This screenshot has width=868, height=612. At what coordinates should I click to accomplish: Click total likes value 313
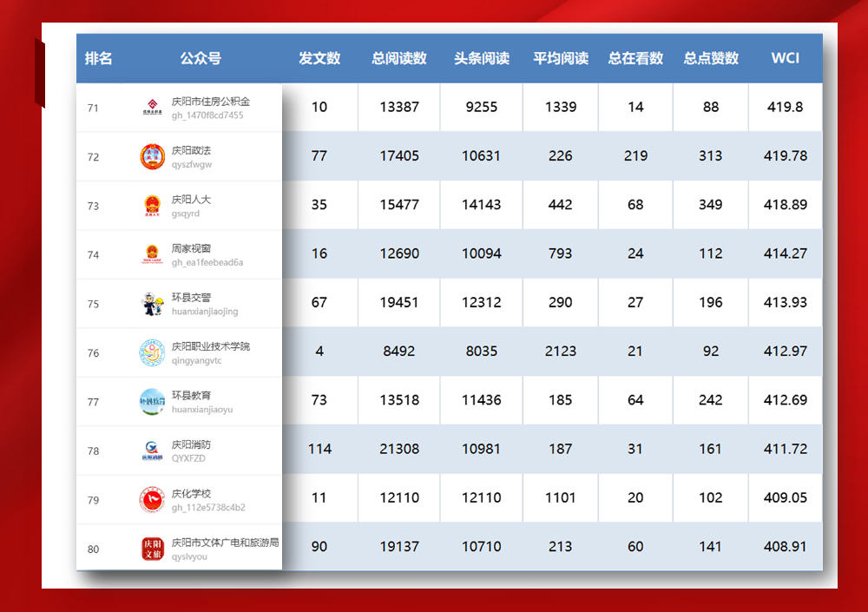click(x=711, y=155)
